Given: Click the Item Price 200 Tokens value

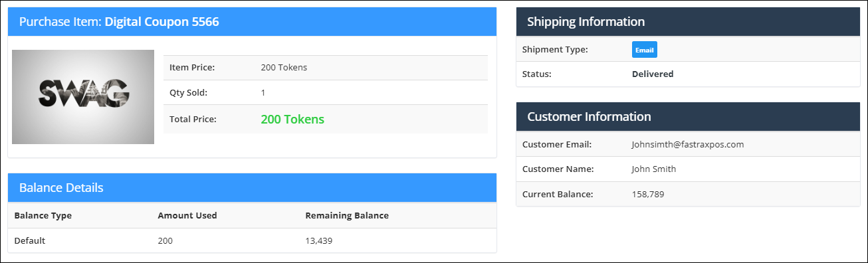Looking at the screenshot, I should click(284, 68).
